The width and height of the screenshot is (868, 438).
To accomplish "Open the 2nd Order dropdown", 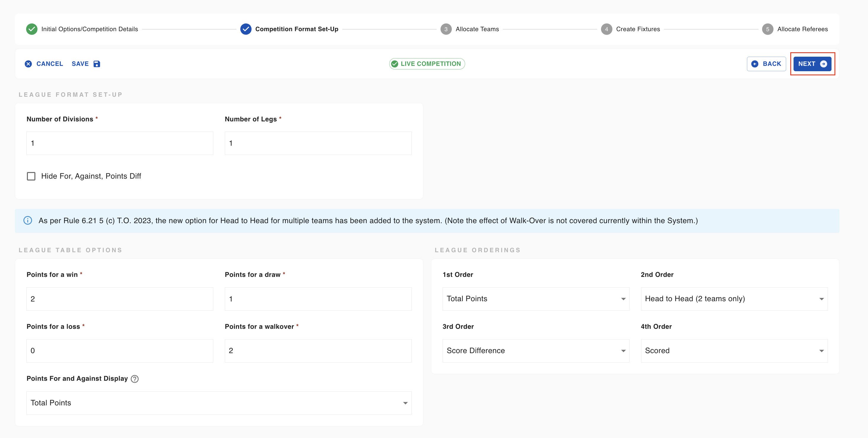I will (734, 299).
